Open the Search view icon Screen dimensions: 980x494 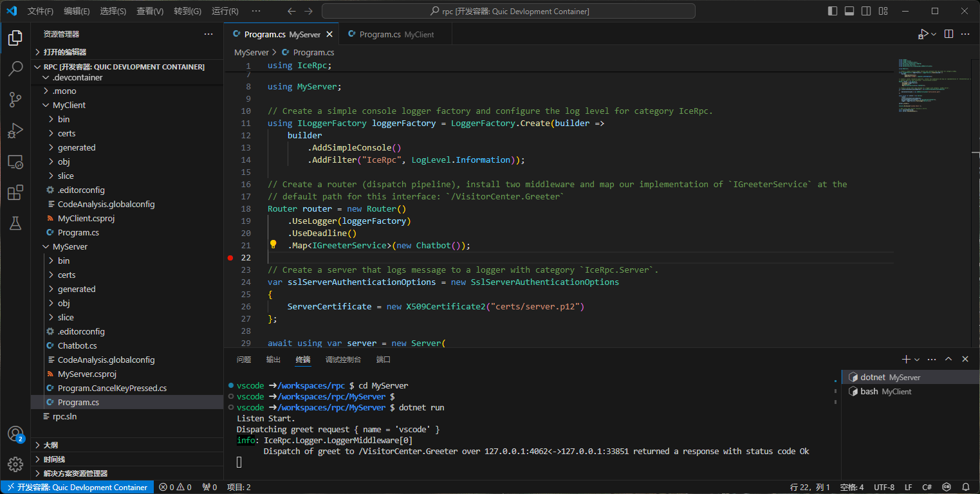click(x=15, y=69)
